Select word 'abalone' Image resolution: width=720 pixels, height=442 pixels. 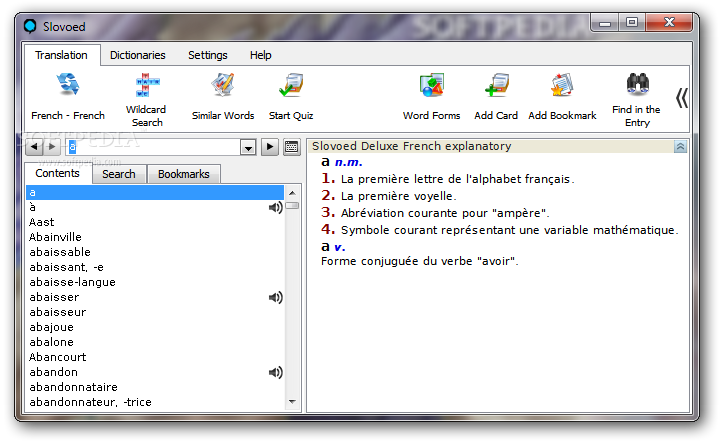(51, 342)
